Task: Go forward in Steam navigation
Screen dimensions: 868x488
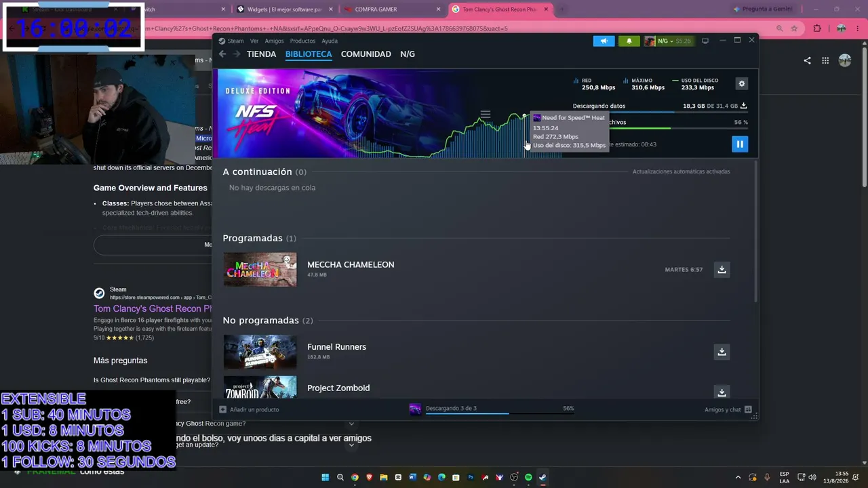Action: (237, 54)
